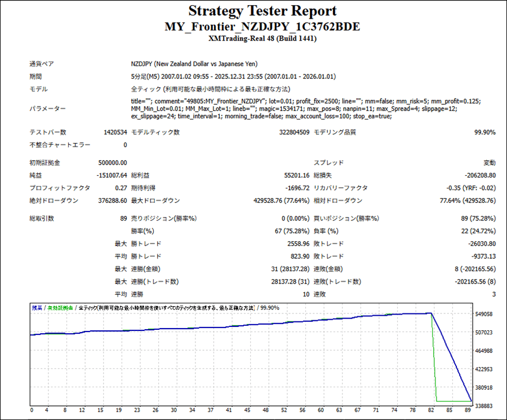Click the green 有効証拠金 legend label
This screenshot has width=507, height=420.
pyautogui.click(x=60, y=308)
